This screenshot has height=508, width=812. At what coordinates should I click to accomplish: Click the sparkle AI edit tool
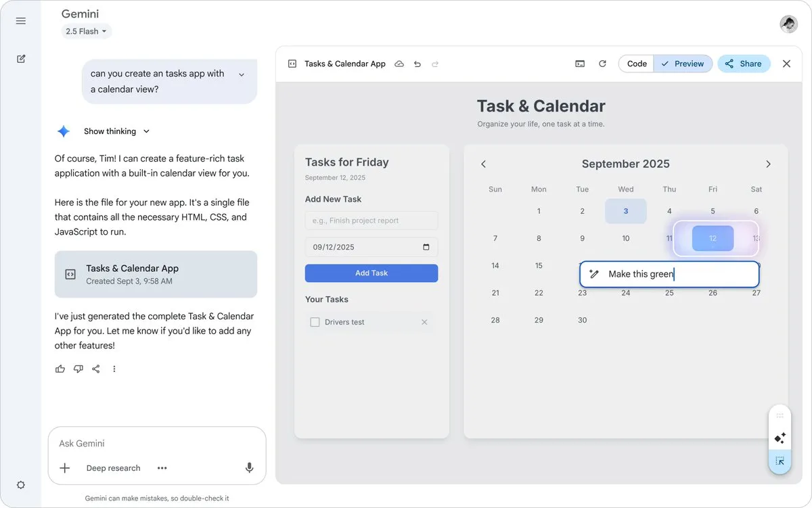pos(780,438)
